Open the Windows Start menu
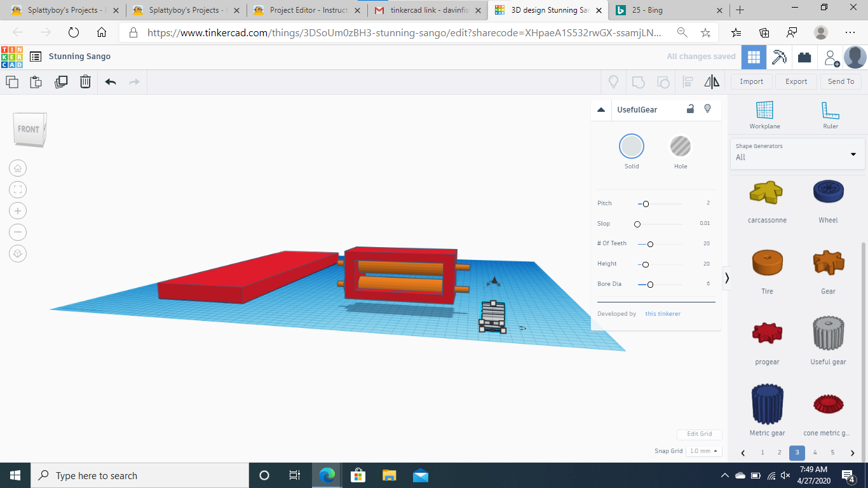The width and height of the screenshot is (868, 488). [15, 475]
